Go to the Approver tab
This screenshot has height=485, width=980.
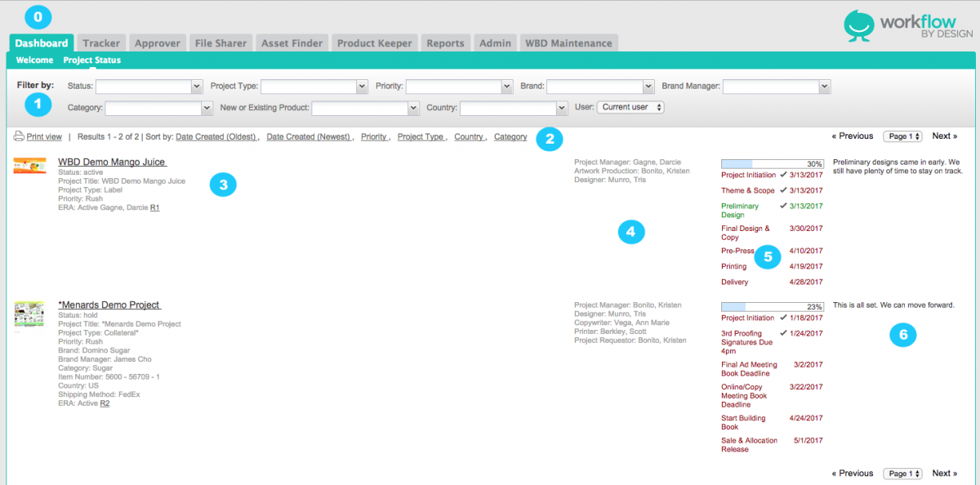pyautogui.click(x=158, y=43)
